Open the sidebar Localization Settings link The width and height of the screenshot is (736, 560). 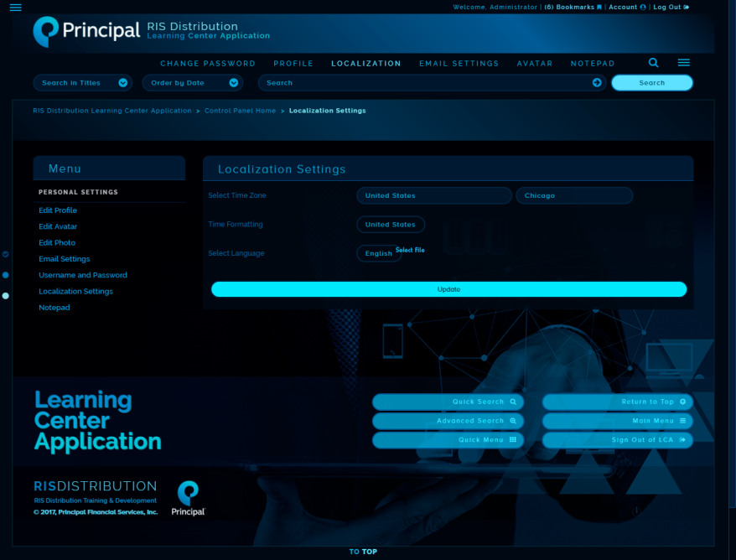pos(75,291)
